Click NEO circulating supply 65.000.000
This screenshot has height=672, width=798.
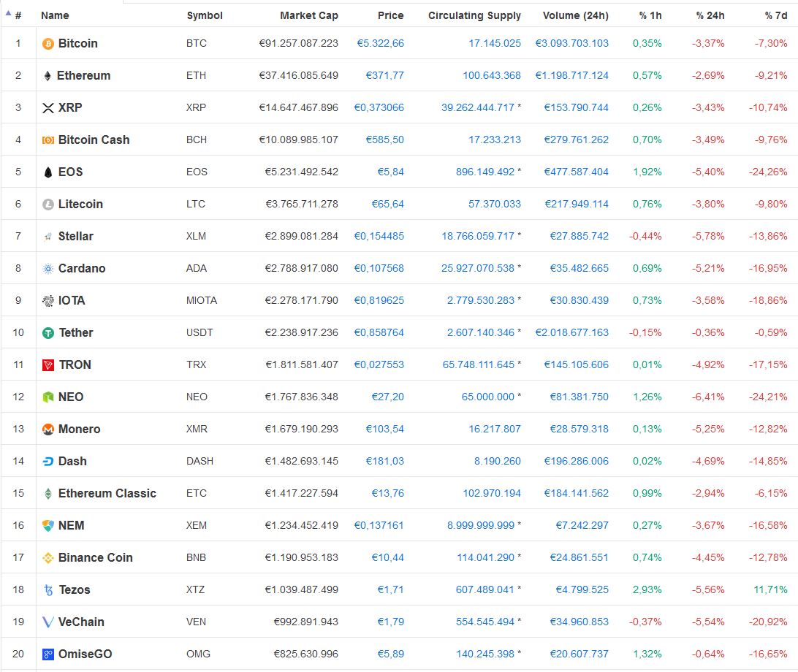click(488, 397)
